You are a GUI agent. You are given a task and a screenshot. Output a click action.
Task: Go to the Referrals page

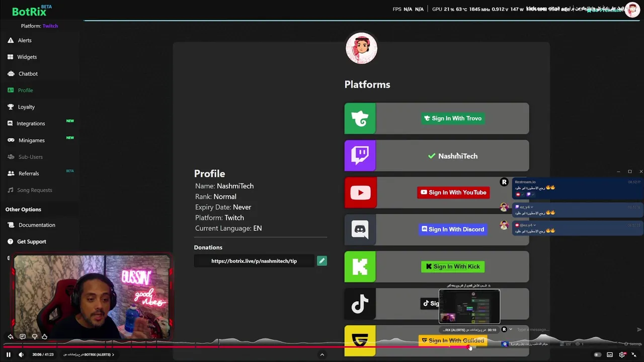click(x=29, y=173)
